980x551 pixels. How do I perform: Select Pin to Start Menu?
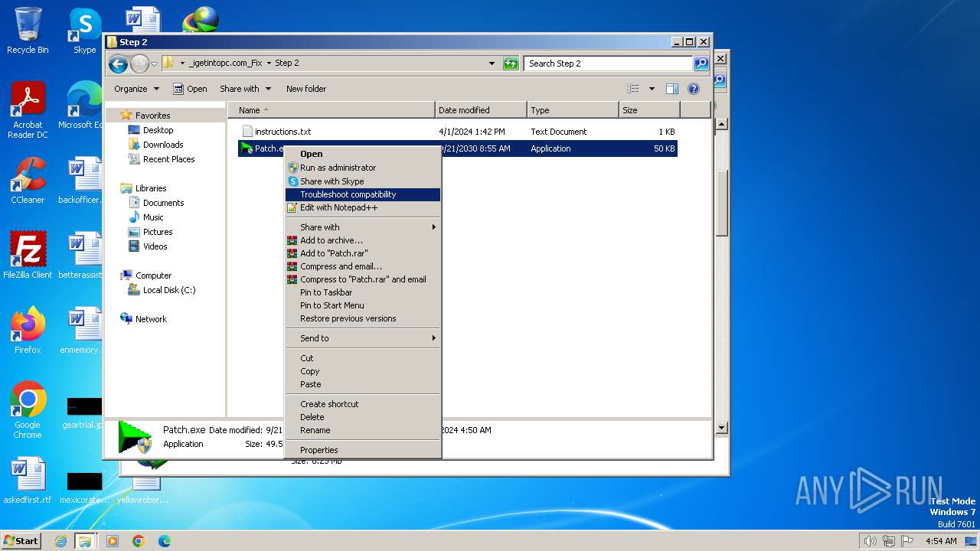(x=363, y=305)
